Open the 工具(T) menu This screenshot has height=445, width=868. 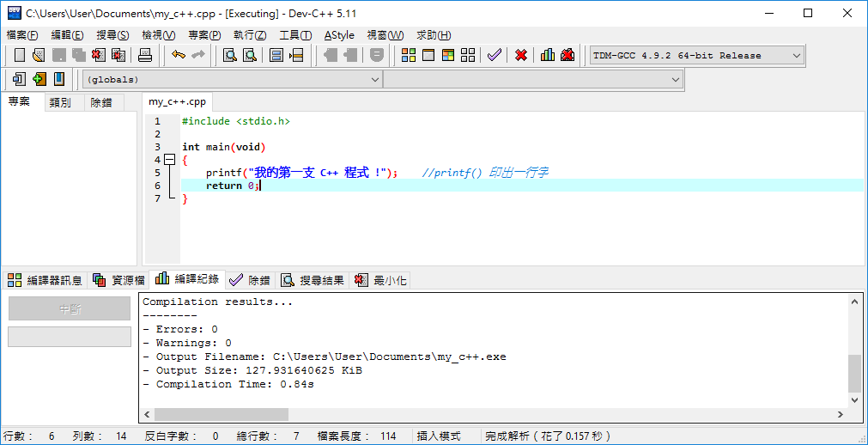click(295, 35)
